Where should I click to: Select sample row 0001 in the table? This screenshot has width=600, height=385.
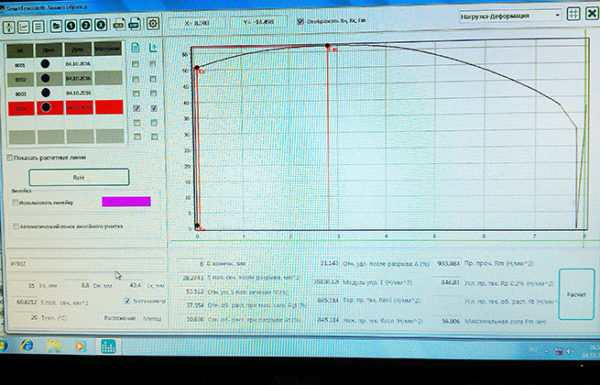(x=65, y=64)
